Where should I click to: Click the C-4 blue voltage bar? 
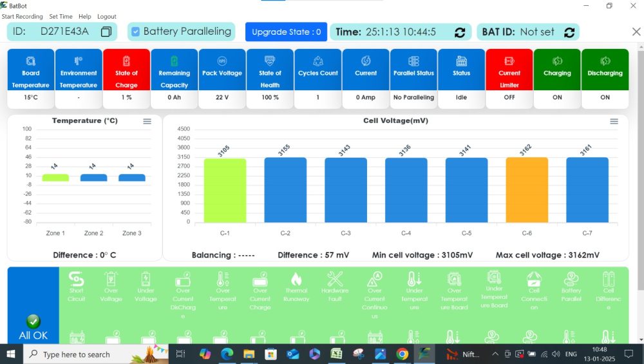(406, 190)
